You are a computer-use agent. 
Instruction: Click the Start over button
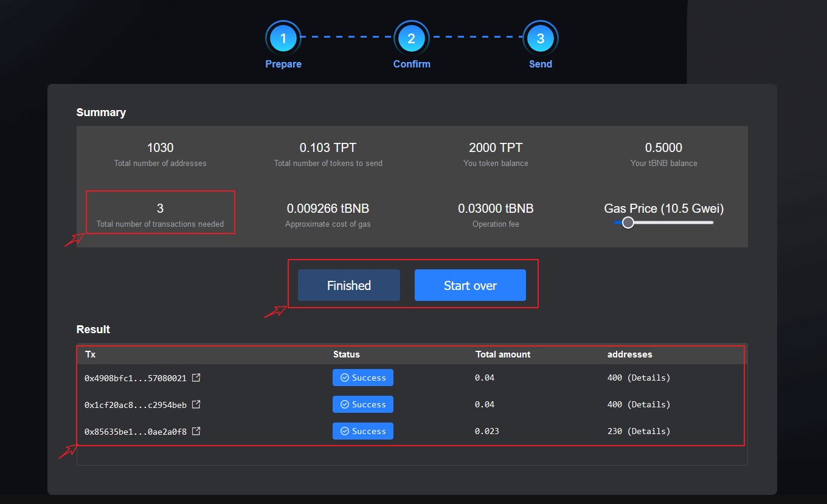click(470, 285)
